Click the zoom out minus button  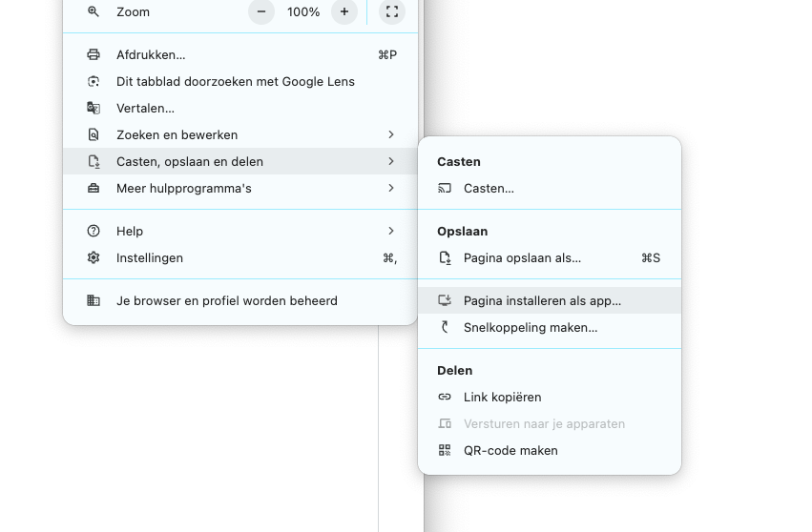(261, 11)
